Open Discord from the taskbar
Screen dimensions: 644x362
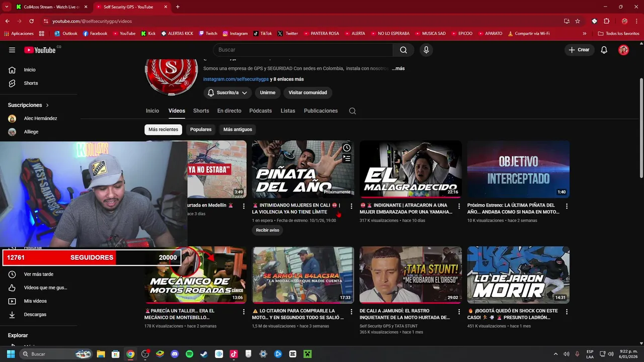tap(175, 354)
